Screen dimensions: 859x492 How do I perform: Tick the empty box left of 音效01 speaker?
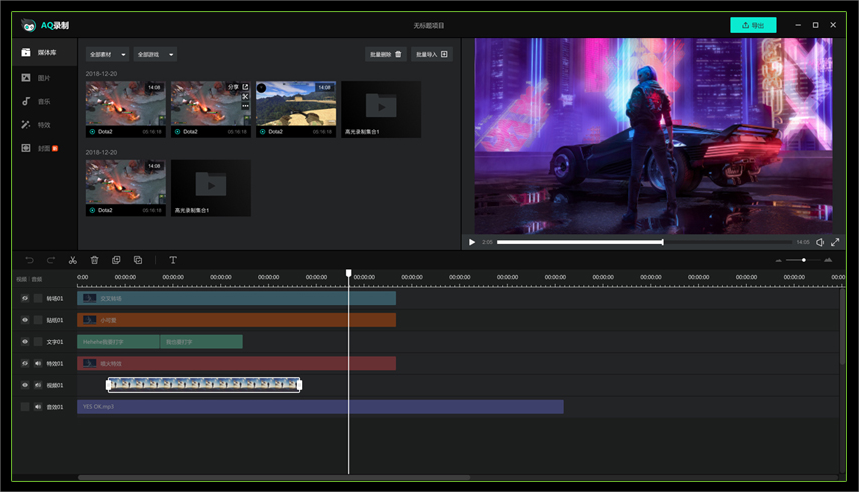(x=25, y=407)
